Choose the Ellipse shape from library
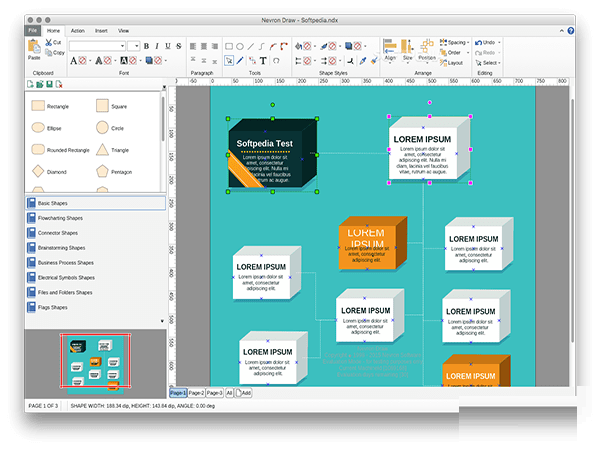Screen dimensions: 600x450 tap(38, 128)
